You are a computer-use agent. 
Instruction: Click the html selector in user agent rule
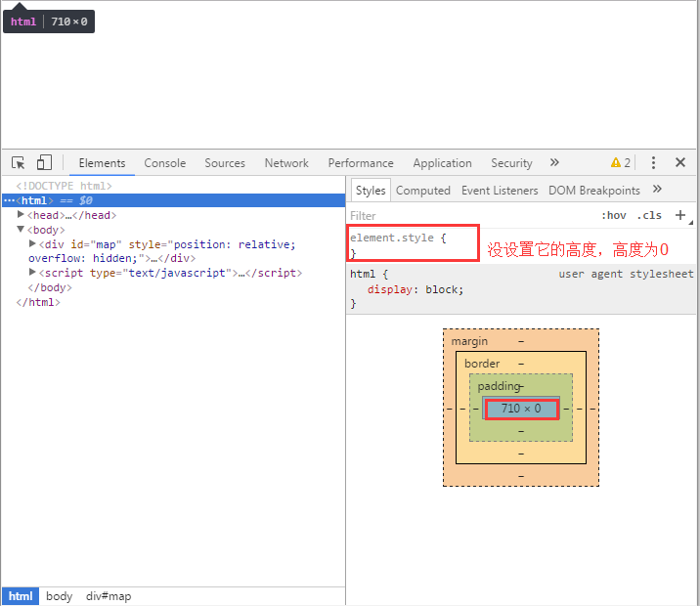coord(363,274)
